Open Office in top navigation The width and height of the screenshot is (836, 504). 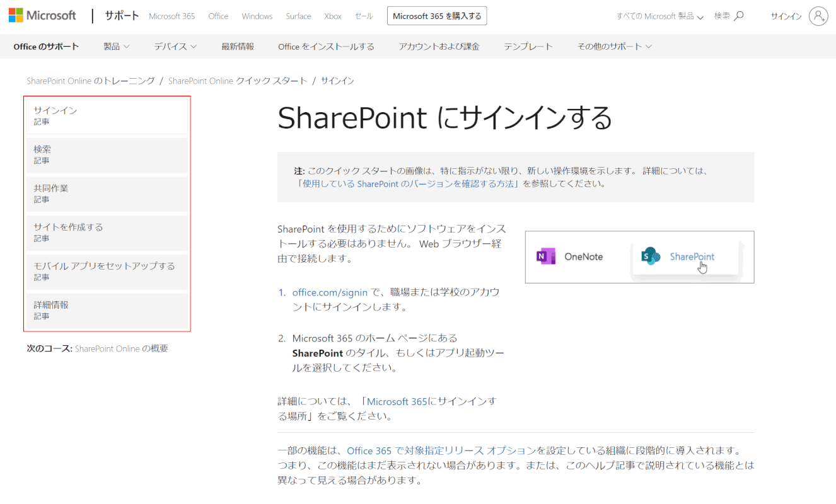click(x=218, y=16)
